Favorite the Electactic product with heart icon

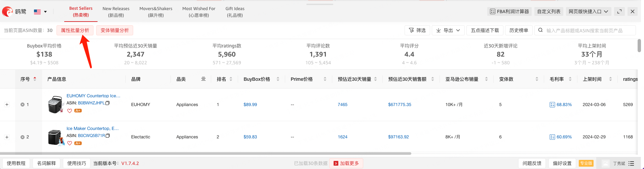point(70,143)
